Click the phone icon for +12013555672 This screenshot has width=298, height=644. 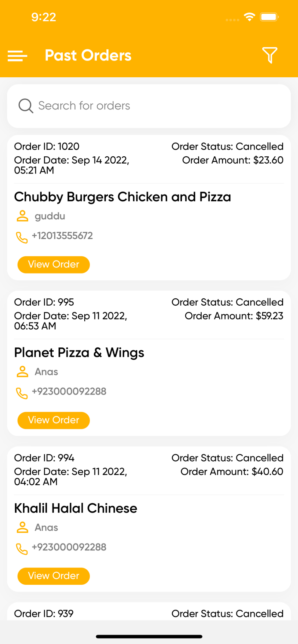coord(22,237)
